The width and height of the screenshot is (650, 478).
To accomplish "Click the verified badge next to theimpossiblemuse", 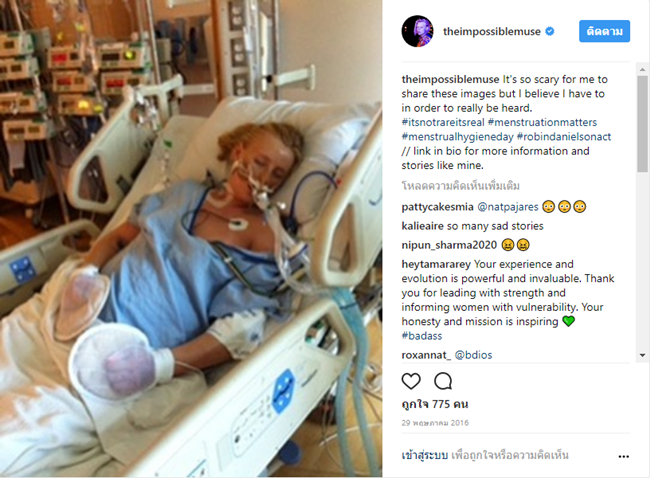I will pos(550,32).
